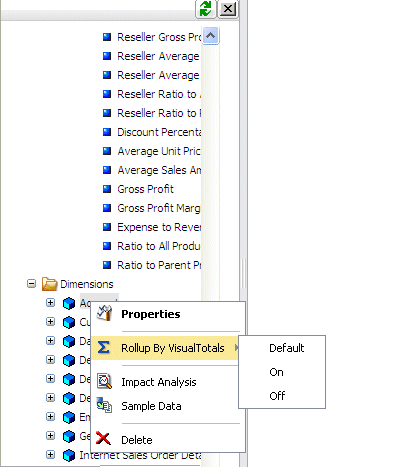Screen dimensions: 408x467
Task: Close the panel with the X button
Action: point(228,9)
